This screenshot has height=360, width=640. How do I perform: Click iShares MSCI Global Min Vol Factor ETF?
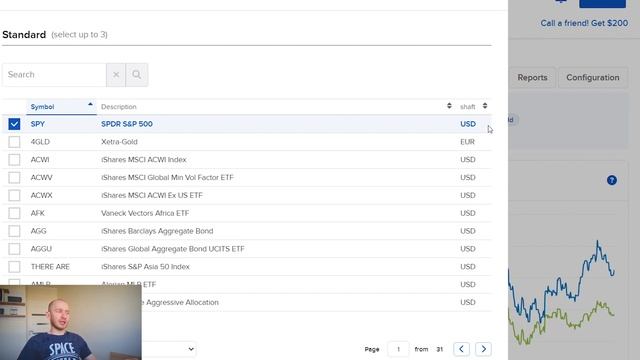tap(167, 178)
